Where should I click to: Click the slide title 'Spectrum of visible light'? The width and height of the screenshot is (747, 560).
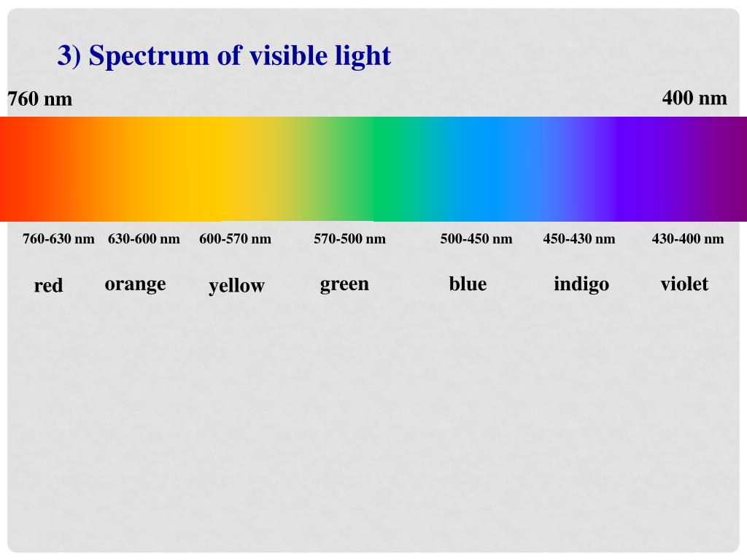coord(224,56)
